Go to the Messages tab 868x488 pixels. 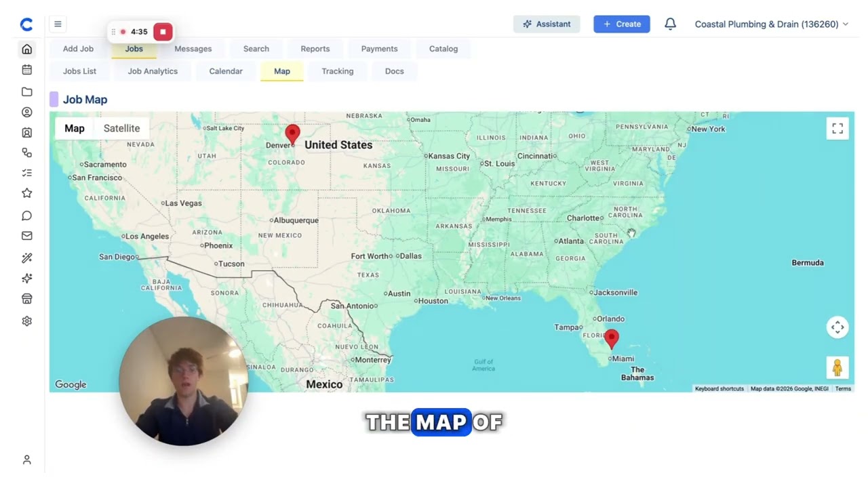(193, 49)
